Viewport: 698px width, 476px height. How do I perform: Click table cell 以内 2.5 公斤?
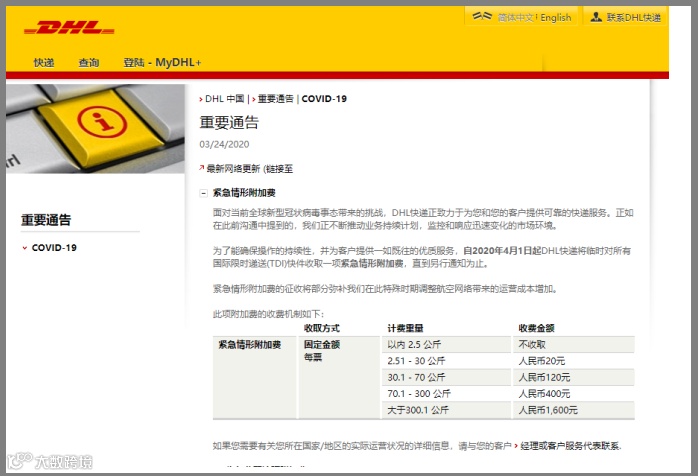tap(446, 345)
